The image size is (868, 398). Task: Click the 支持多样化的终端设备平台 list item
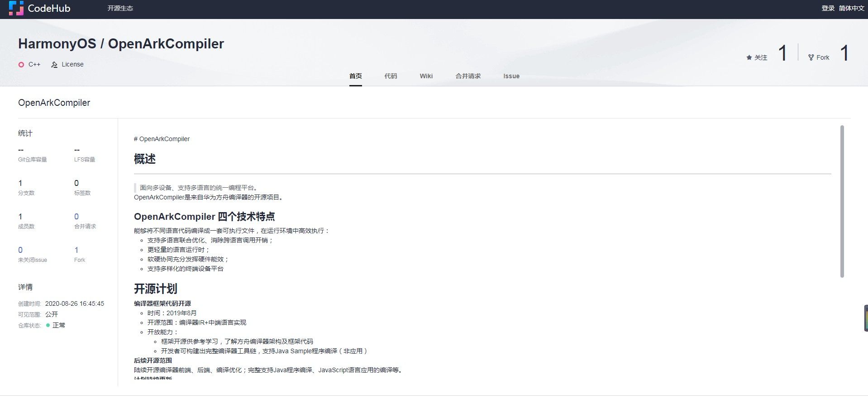click(x=186, y=269)
